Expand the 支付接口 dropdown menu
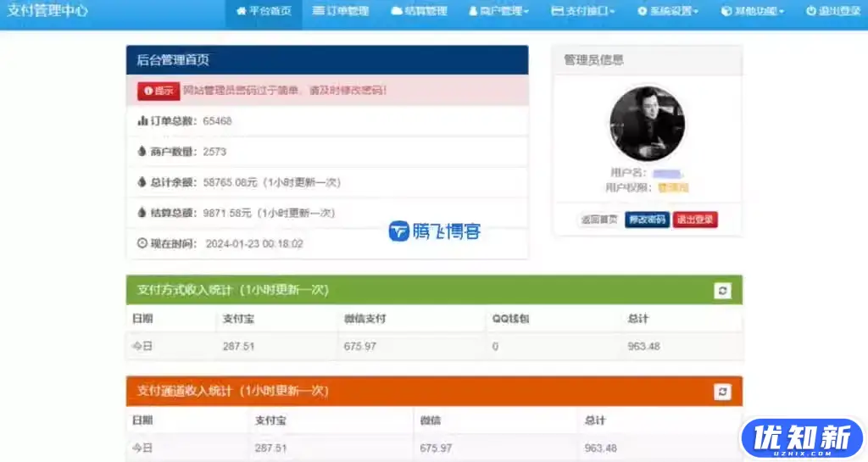Viewport: 868px width, 462px height. (x=582, y=12)
